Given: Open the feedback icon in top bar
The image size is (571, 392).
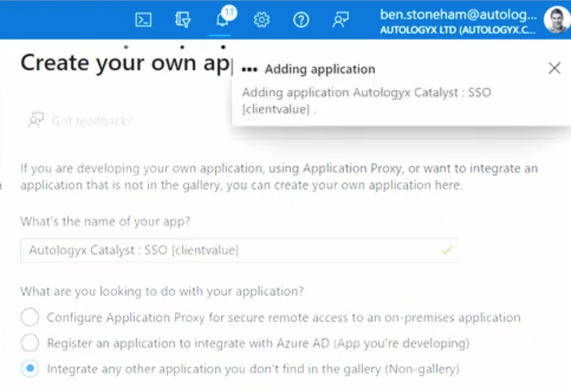Looking at the screenshot, I should [341, 20].
